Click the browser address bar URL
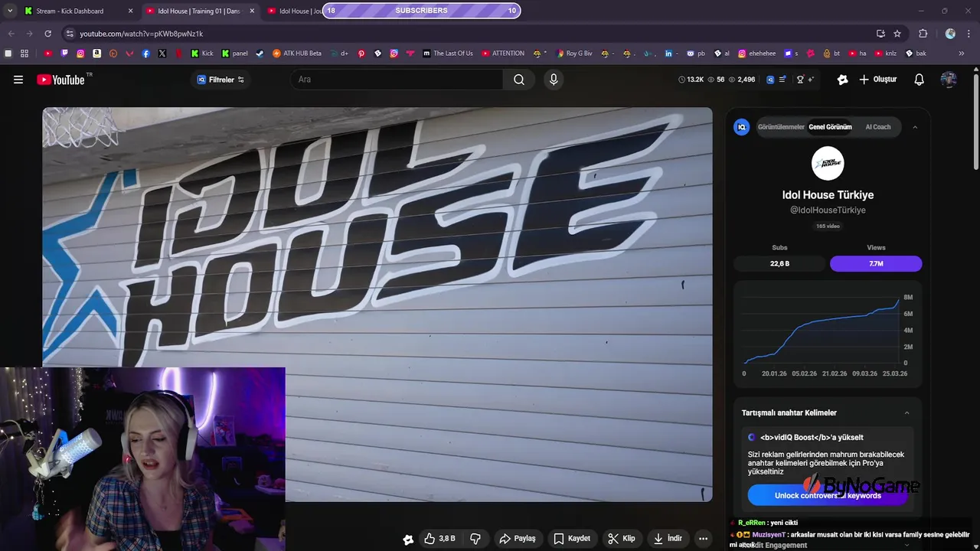This screenshot has height=551, width=980. [x=142, y=34]
